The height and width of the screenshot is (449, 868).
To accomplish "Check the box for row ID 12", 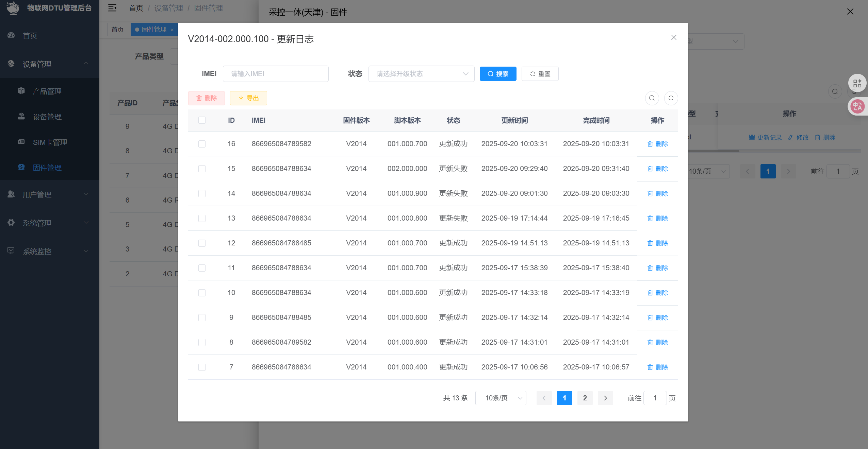I will click(x=202, y=243).
